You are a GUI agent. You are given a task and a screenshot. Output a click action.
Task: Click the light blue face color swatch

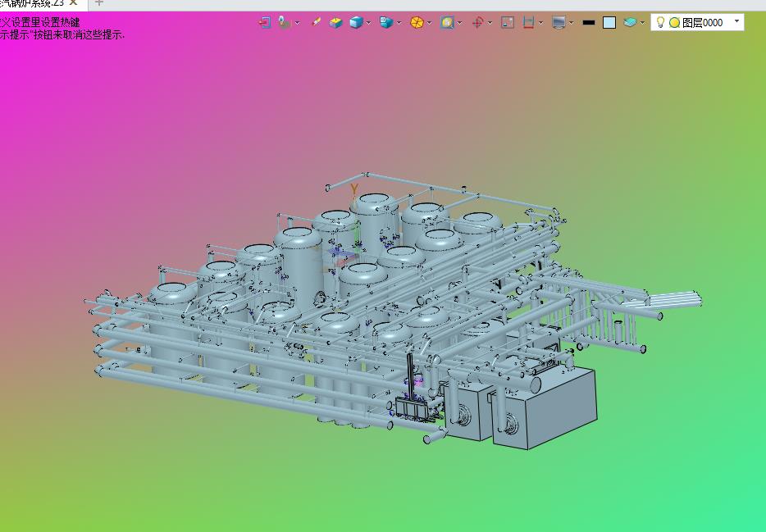[x=609, y=22]
